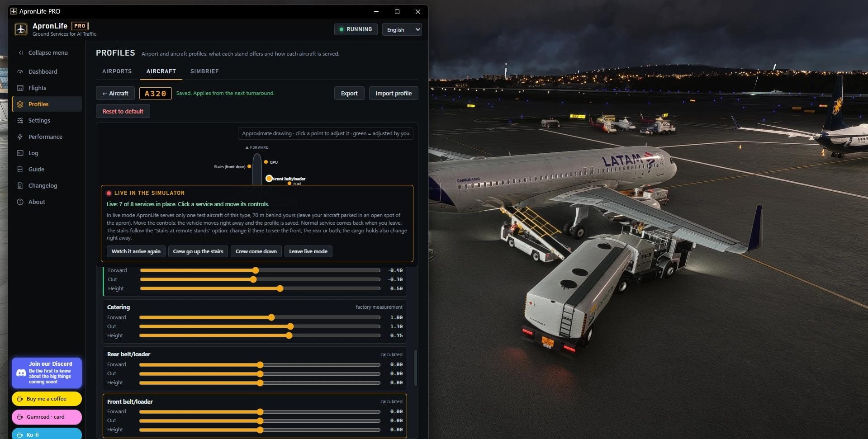Screen dimensions: 868x439
Task: Click the About info icon
Action: 20,202
